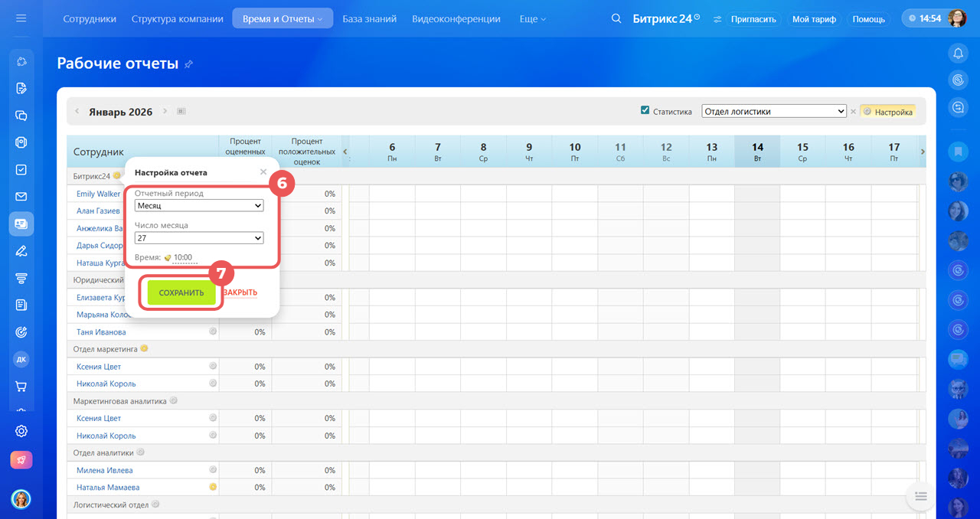Screen dimensions: 980x519
Task: Click the shopping cart icon in sidebar
Action: coord(21,387)
